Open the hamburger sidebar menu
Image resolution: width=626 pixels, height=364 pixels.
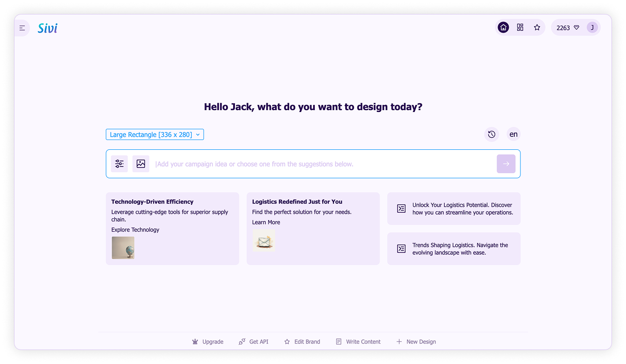(x=22, y=28)
